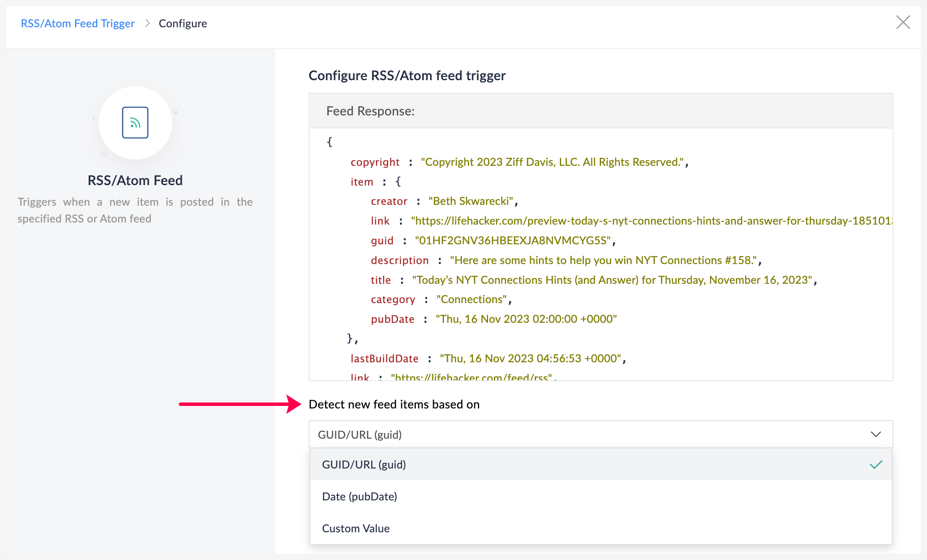The height and width of the screenshot is (560, 927).
Task: Click the guid key in feed response
Action: tap(382, 241)
